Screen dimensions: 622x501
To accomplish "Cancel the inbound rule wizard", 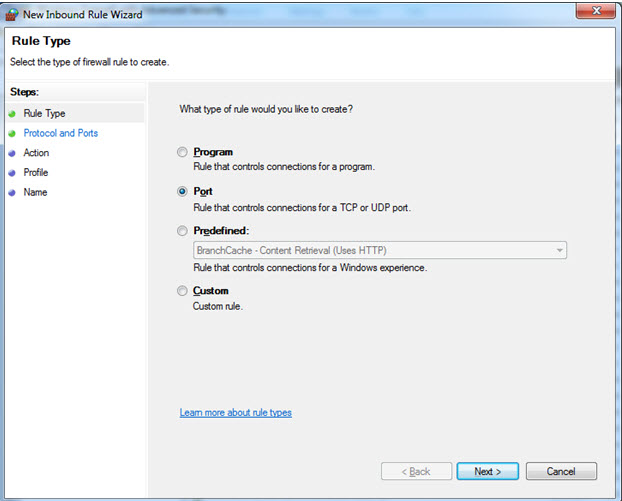I will tap(561, 471).
